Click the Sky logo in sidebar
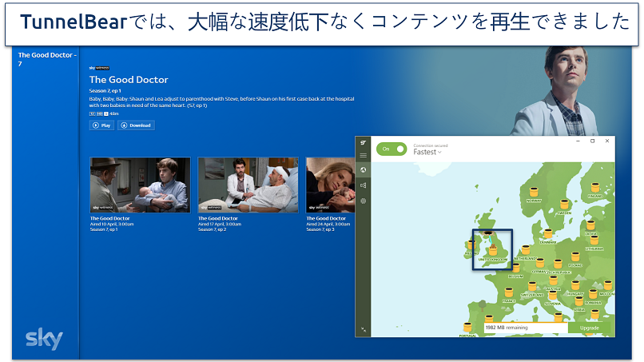Image resolution: width=644 pixels, height=362 pixels. tap(45, 338)
